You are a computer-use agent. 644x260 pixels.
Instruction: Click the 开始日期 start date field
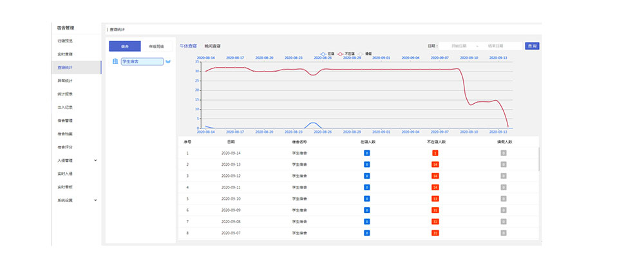[459, 46]
